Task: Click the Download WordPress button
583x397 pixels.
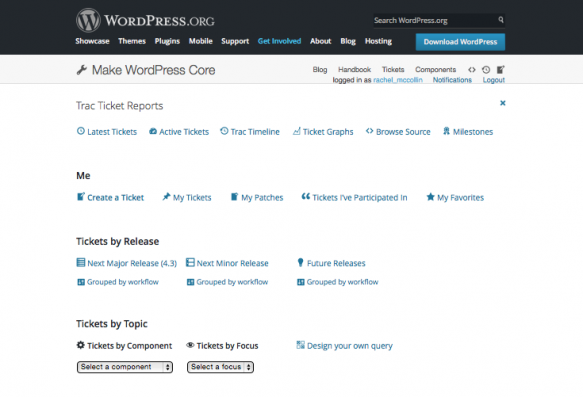Action: tap(460, 42)
